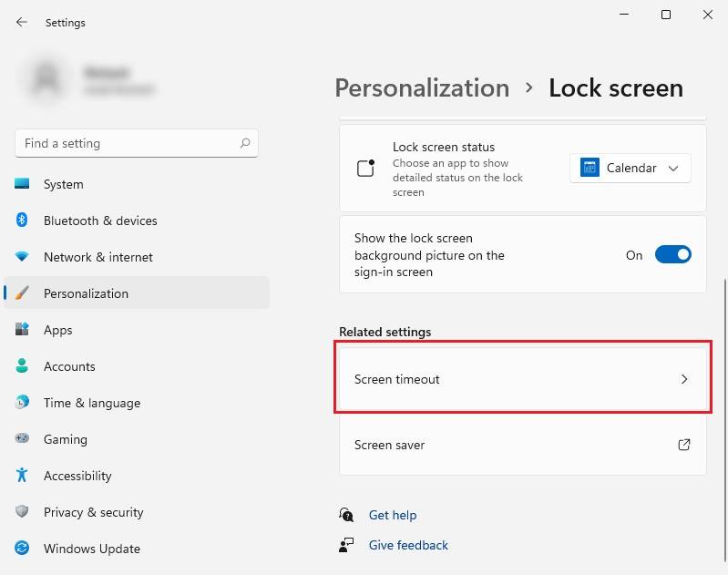Click the Find a setting search box

coord(128,143)
